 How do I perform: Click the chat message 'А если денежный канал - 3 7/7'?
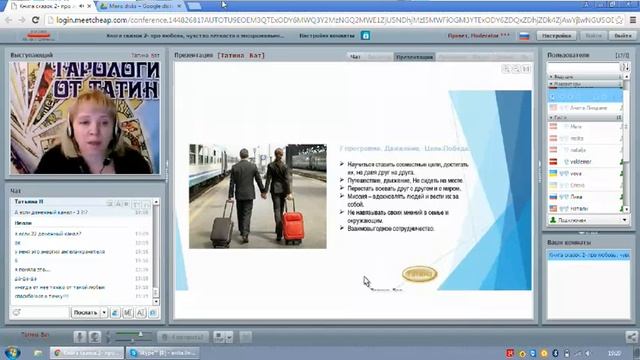point(51,212)
